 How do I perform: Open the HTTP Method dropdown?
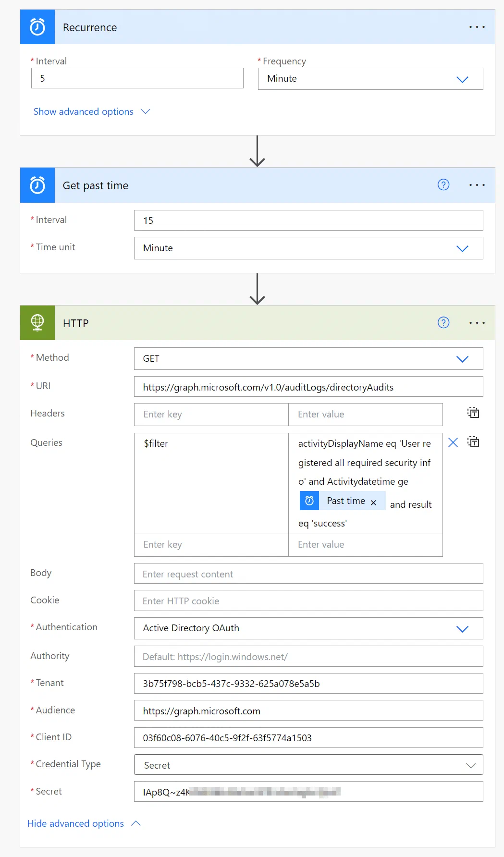(308, 359)
